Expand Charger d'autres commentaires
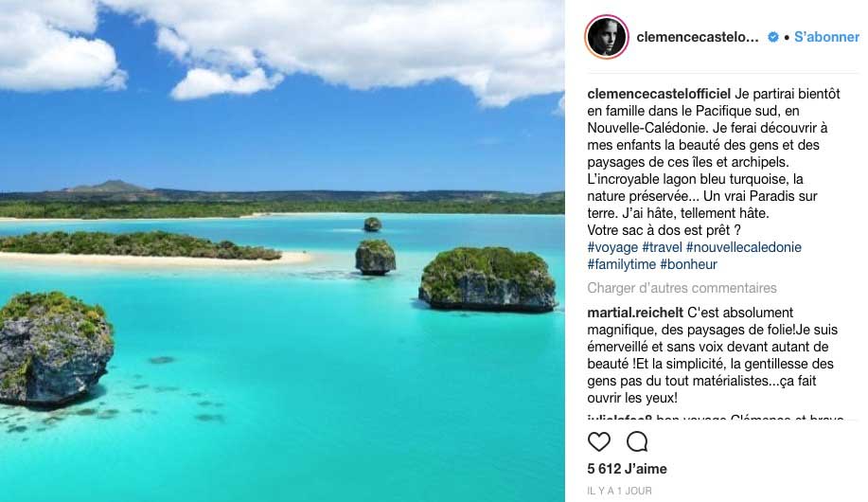Screen dimensions: 868x502 [682, 288]
